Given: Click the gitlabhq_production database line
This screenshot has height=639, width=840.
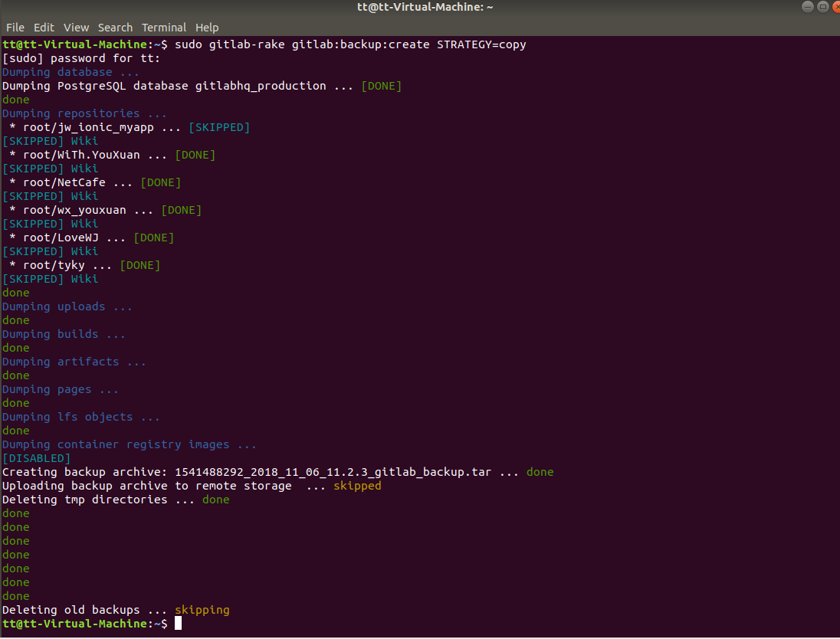Looking at the screenshot, I should 202,87.
